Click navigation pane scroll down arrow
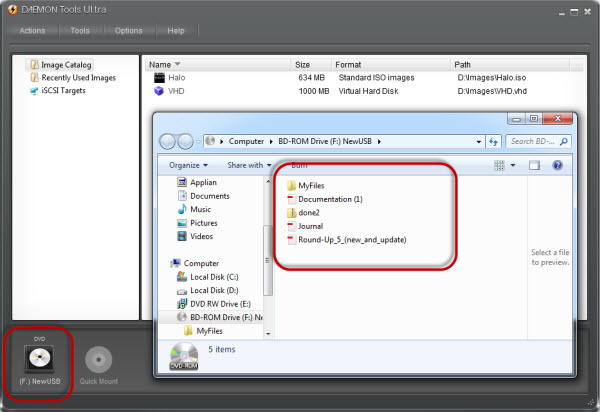Screen dimensions: 600x412 (x=268, y=334)
